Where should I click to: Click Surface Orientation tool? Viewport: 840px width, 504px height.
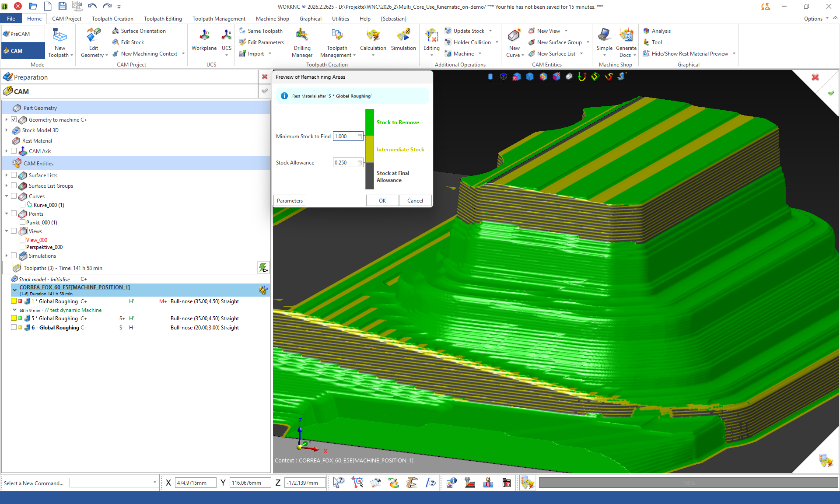click(x=139, y=31)
